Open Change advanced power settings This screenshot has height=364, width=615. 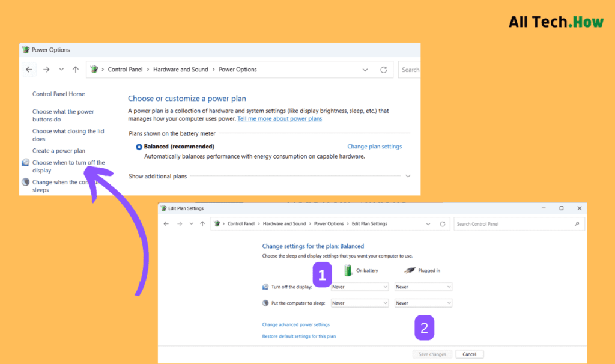(295, 324)
